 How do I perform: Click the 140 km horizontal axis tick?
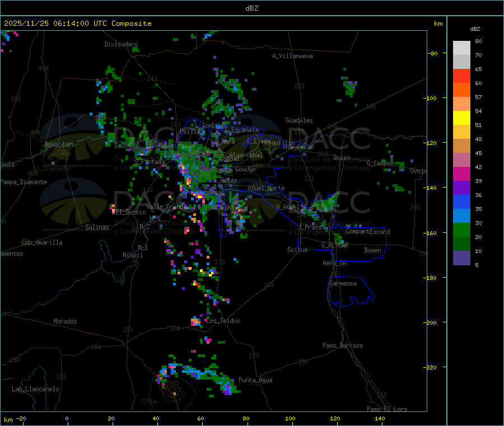(x=380, y=418)
